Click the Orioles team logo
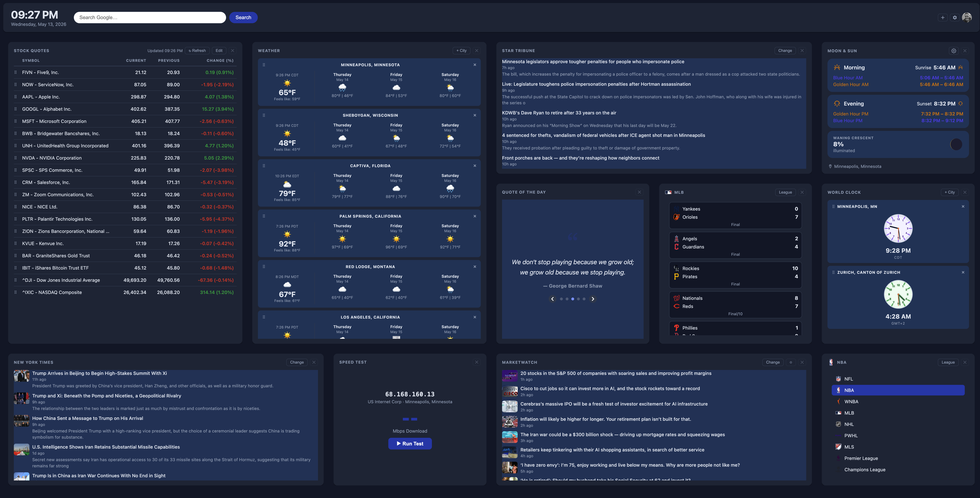980x498 pixels. (x=676, y=217)
